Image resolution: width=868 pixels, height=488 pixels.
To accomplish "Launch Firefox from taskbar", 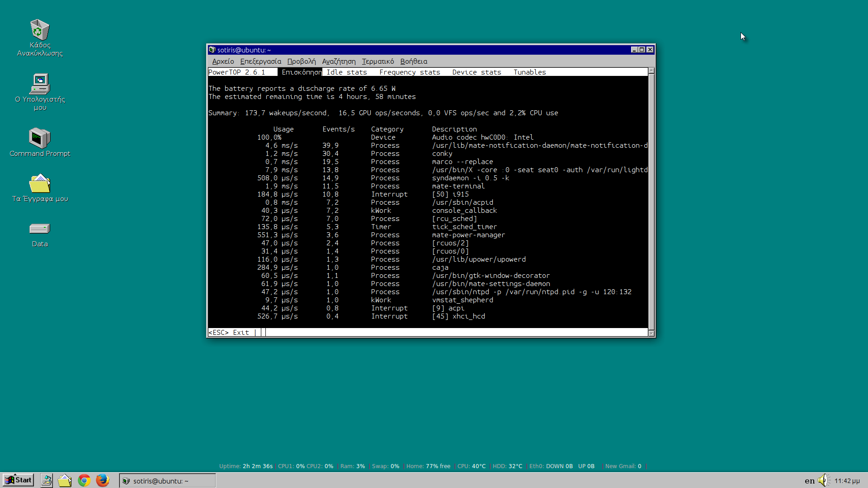I will [x=103, y=480].
